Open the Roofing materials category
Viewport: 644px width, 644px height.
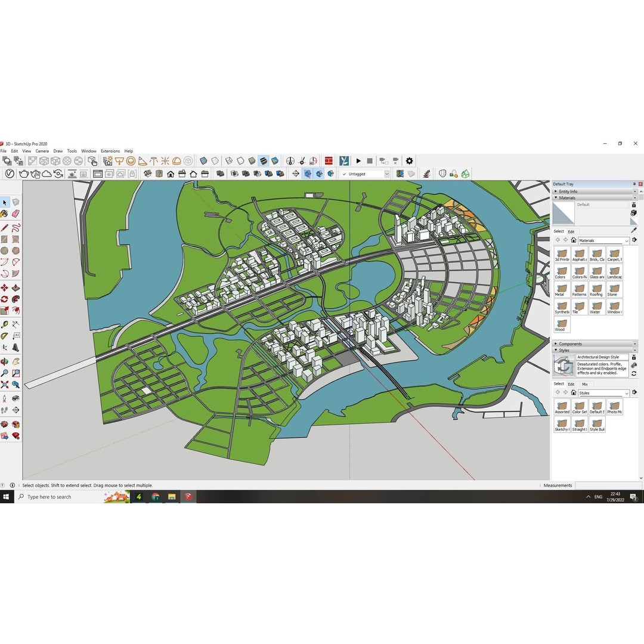pos(597,289)
